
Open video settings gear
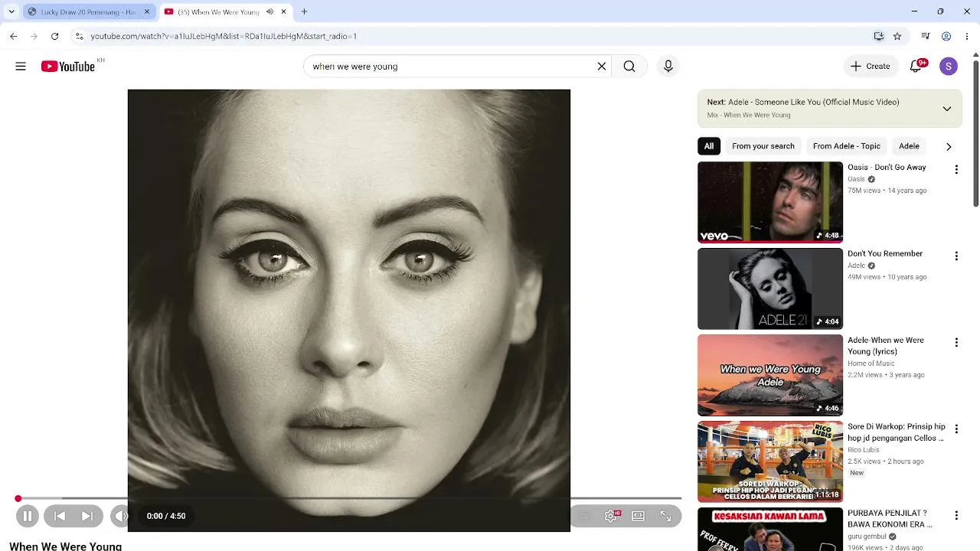click(x=611, y=517)
